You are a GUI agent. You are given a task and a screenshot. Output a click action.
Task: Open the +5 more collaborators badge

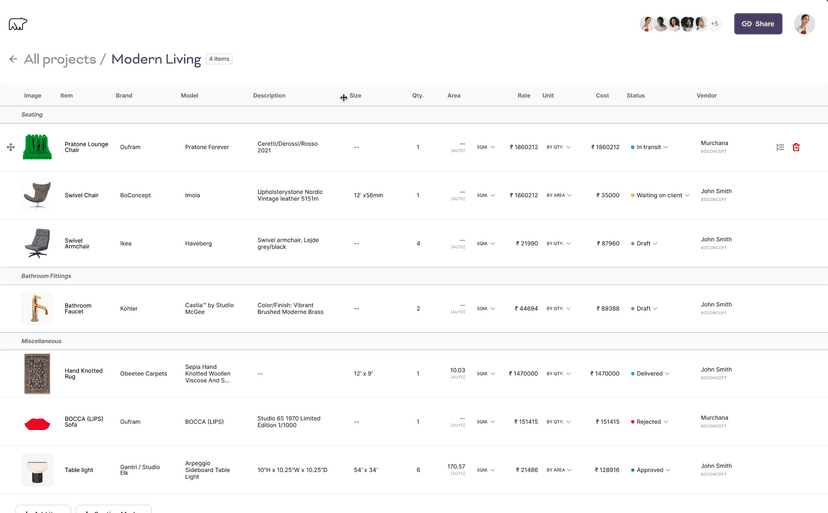[714, 24]
